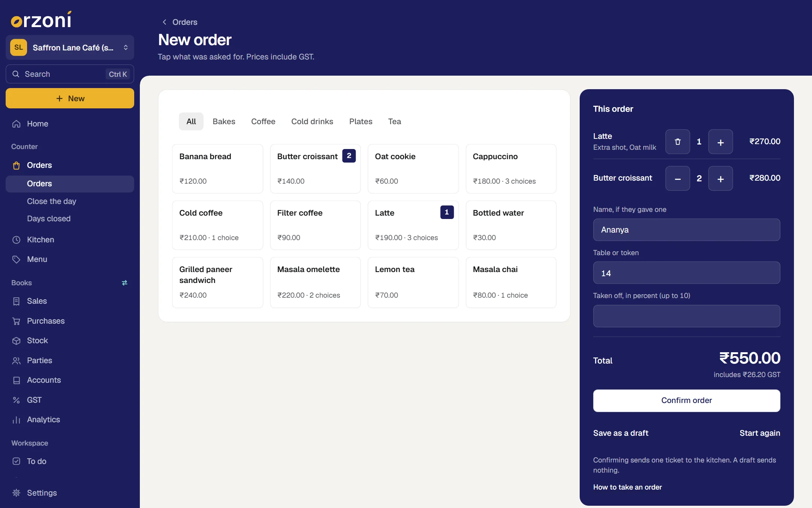The width and height of the screenshot is (812, 508).
Task: Confirm the order
Action: 686,400
